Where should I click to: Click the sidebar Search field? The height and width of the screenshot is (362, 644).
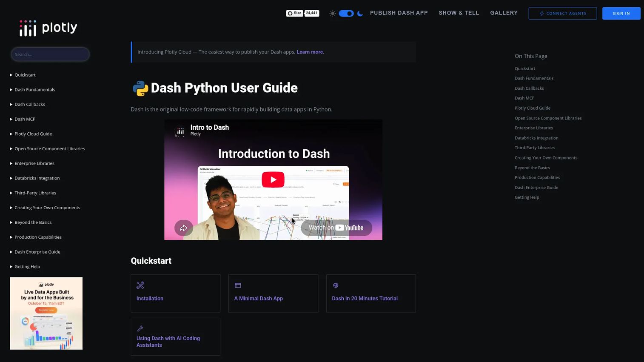click(50, 54)
